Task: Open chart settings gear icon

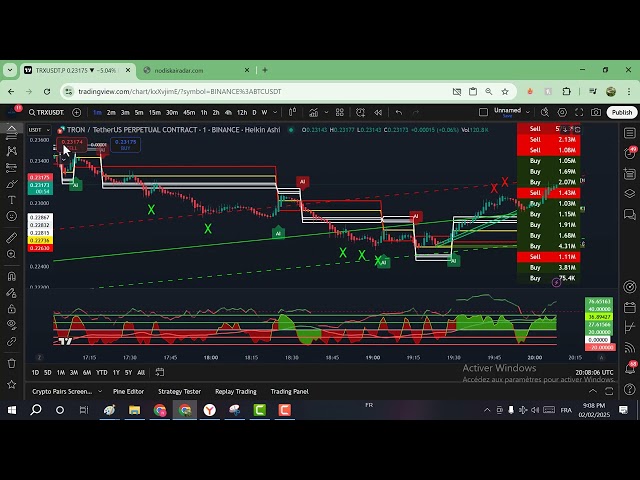Action: (x=562, y=112)
